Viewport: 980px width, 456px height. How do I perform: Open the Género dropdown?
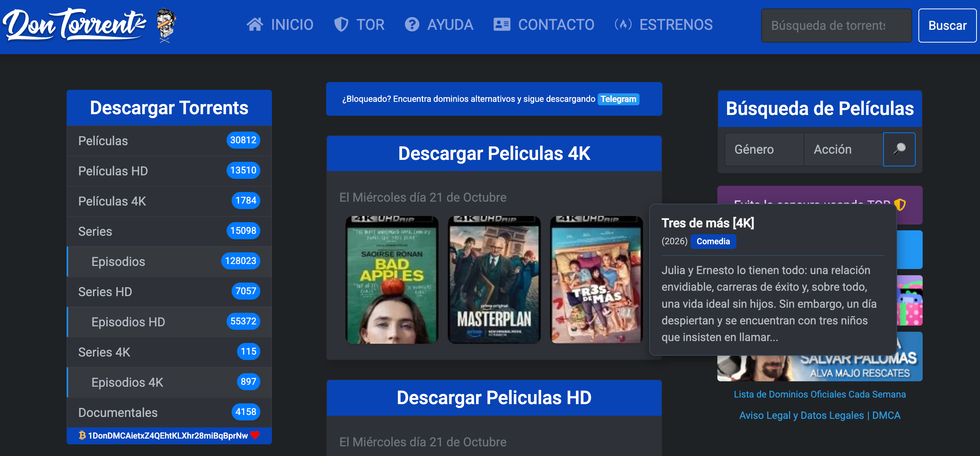tap(765, 149)
